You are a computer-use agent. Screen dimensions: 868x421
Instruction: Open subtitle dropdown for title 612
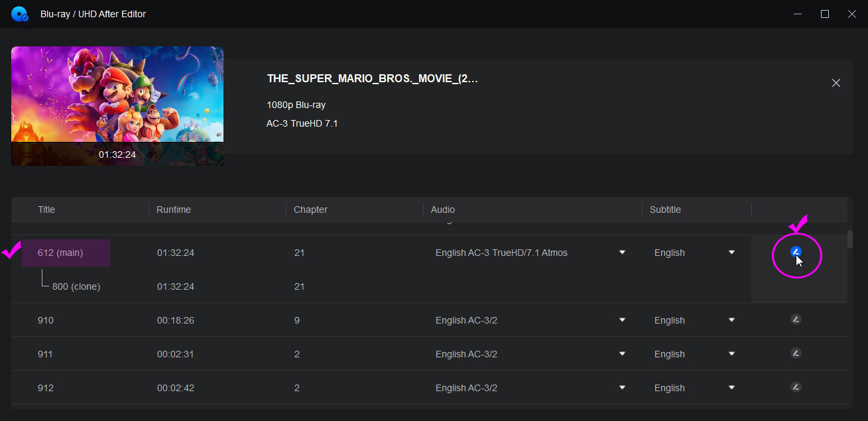[731, 253]
